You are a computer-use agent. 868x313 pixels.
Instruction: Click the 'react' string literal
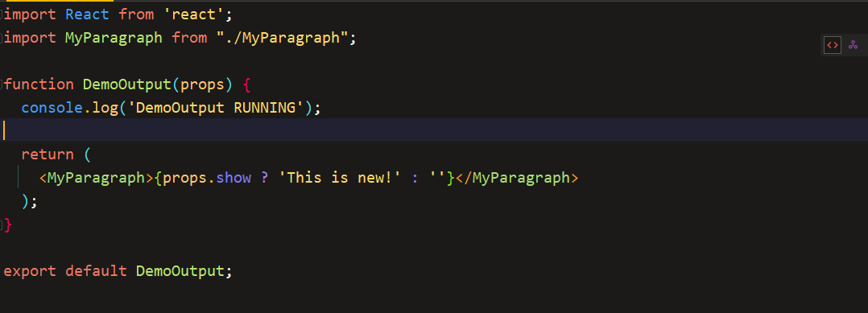[194, 15]
